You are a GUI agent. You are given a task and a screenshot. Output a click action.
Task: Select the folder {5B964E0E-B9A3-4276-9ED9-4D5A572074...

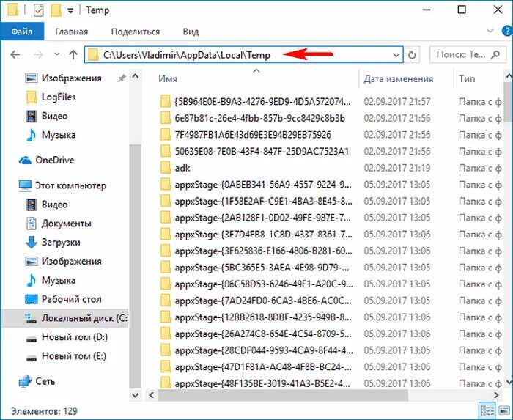point(255,102)
